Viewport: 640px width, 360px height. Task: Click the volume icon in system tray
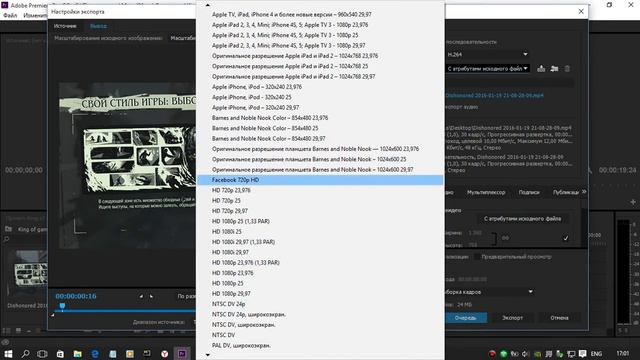(x=526, y=354)
